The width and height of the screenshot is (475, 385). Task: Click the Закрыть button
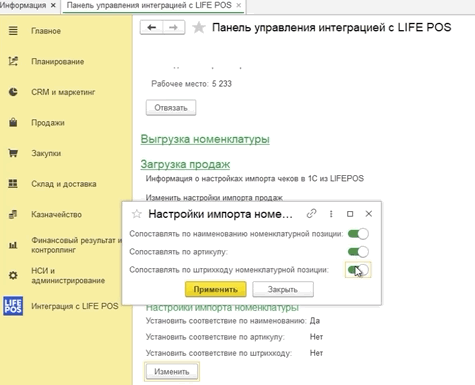pyautogui.click(x=283, y=289)
